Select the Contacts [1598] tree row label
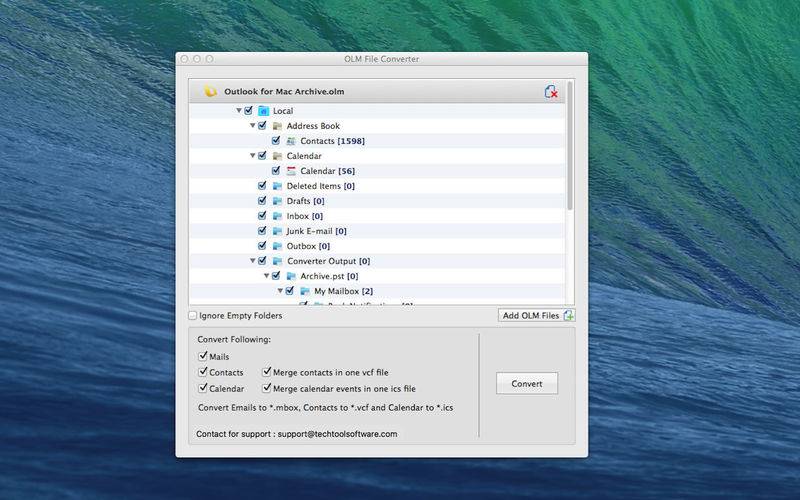This screenshot has height=500, width=800. [x=333, y=141]
